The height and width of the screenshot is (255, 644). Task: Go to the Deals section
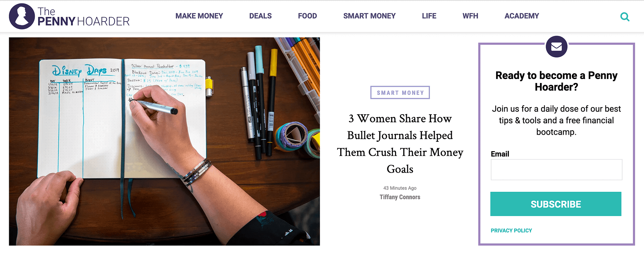pyautogui.click(x=260, y=16)
